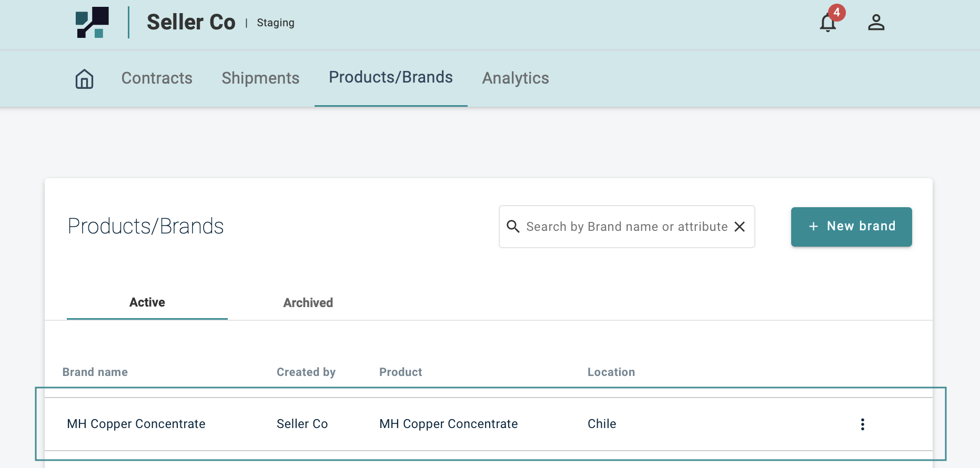Click the Brand name column header
This screenshot has width=980, height=468.
point(95,372)
